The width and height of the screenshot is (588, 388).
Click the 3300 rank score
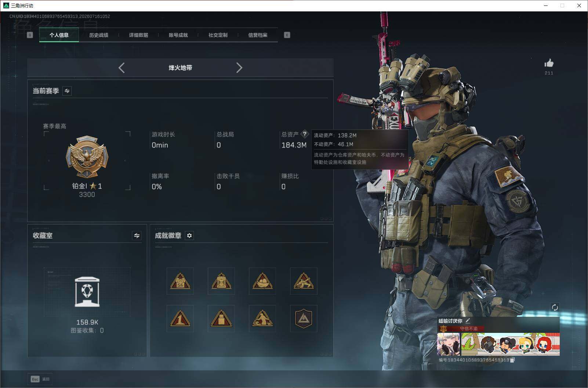[x=87, y=194]
